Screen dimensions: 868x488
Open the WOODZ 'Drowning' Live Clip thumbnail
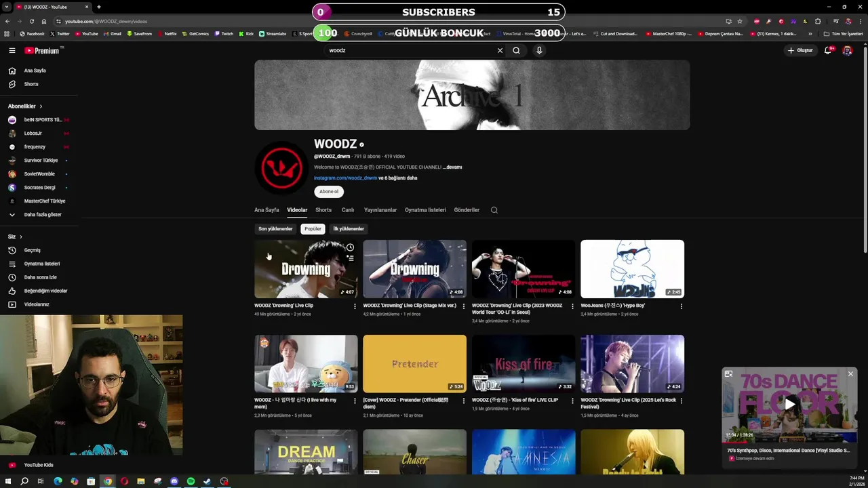pos(306,269)
